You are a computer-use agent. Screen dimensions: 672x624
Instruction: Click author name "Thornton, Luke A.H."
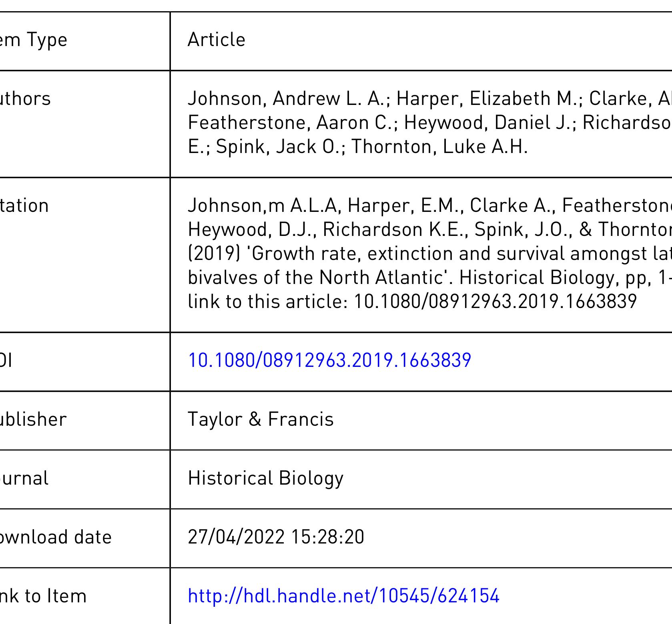pos(439,147)
